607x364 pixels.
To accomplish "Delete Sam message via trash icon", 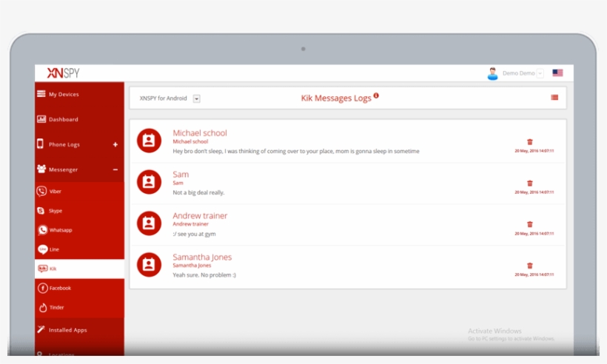I will (x=530, y=183).
